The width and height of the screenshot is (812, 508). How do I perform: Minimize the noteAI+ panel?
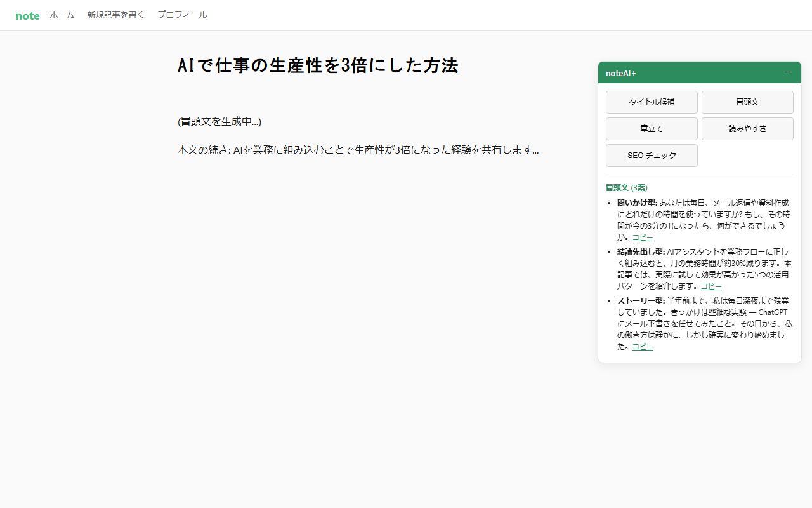coord(788,72)
